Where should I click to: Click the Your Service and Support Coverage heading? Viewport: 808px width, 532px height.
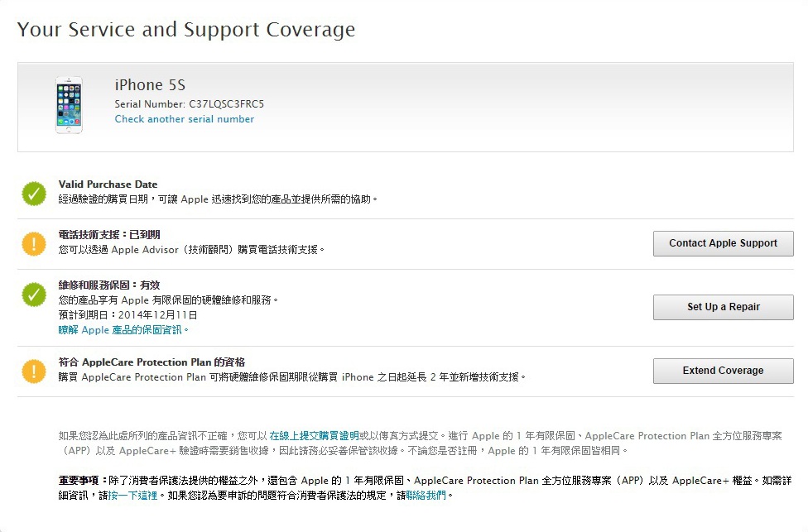point(186,29)
